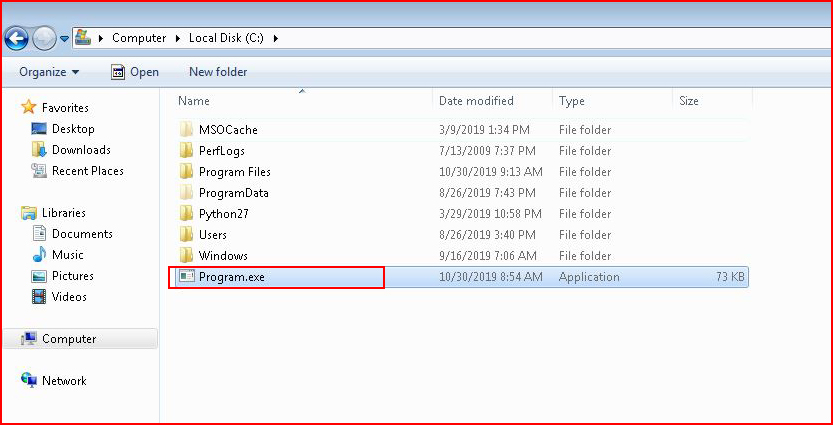
Task: Click the 7/13/2009 7:37 PM date
Action: coord(487,151)
